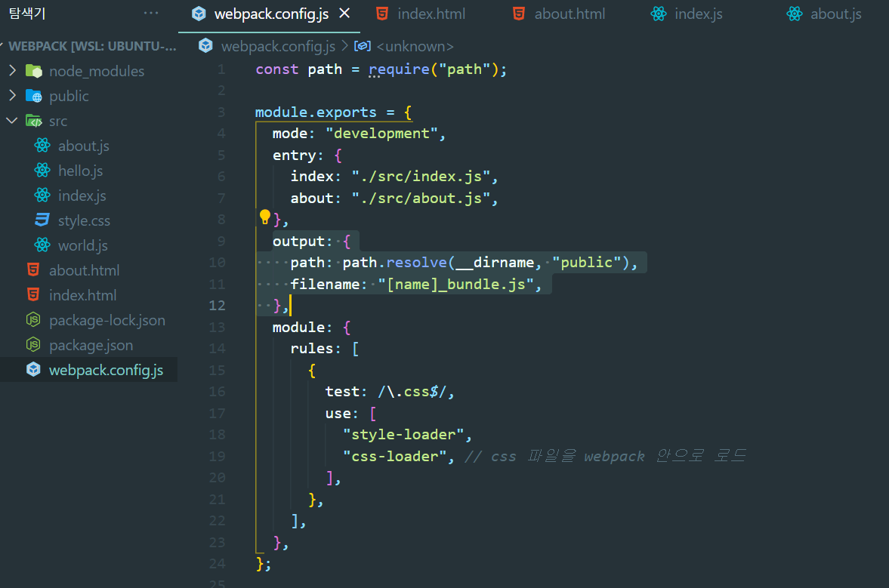Image resolution: width=889 pixels, height=588 pixels.
Task: Open package.json in the explorer
Action: tap(91, 345)
